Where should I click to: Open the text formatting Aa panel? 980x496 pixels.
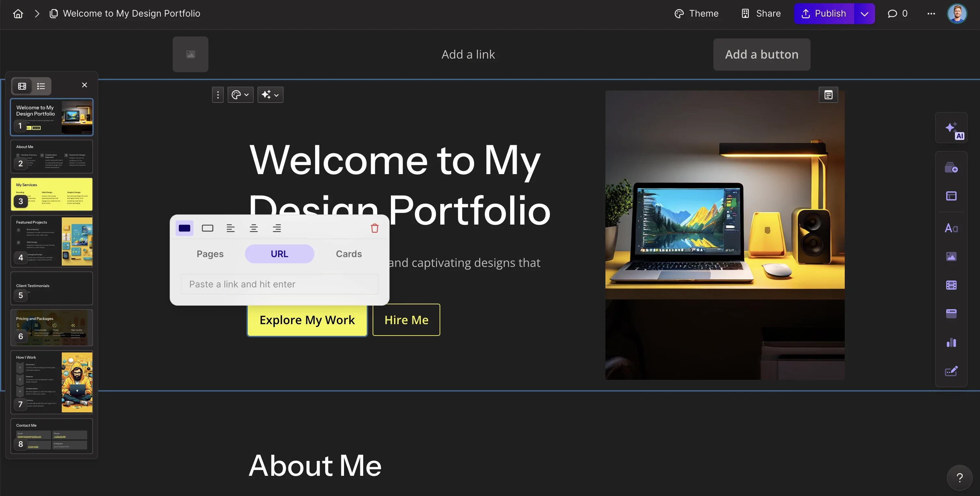coord(951,228)
